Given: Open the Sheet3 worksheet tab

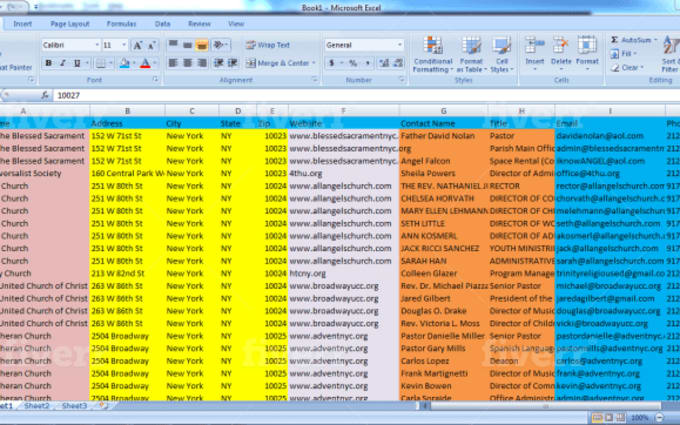Looking at the screenshot, I should tap(74, 406).
